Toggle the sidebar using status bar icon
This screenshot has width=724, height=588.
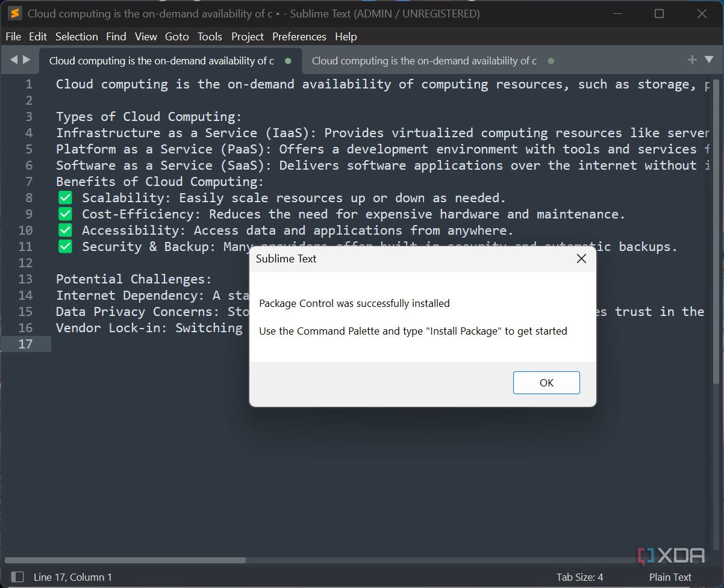(17, 577)
